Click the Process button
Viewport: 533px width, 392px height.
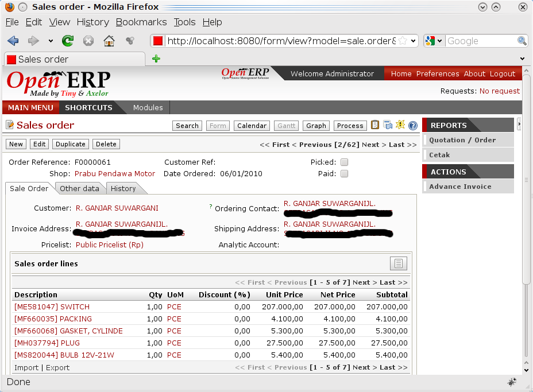[x=350, y=126]
